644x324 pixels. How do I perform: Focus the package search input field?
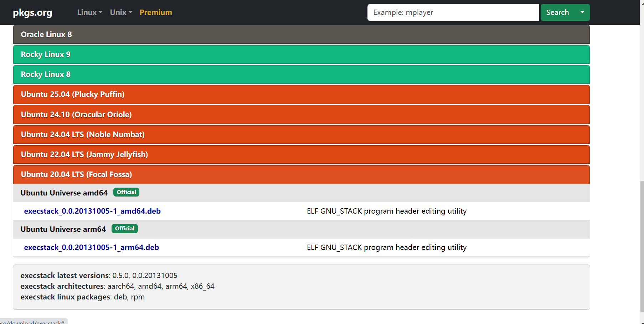[x=453, y=12]
